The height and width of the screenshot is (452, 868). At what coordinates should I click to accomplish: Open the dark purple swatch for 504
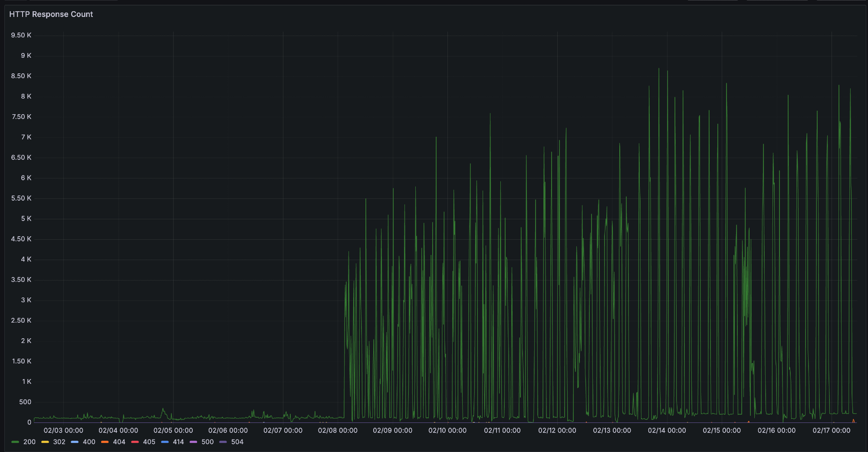[223, 442]
